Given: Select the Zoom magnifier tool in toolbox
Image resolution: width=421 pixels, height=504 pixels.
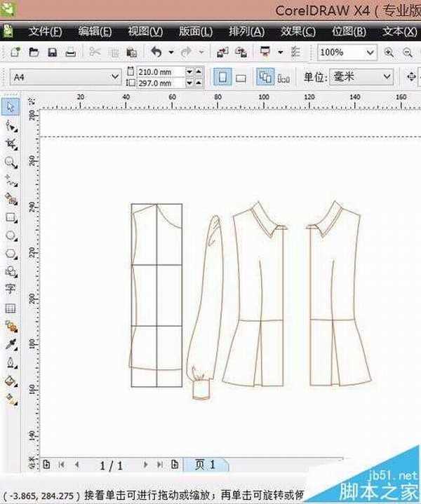Looking at the screenshot, I should point(11,162).
